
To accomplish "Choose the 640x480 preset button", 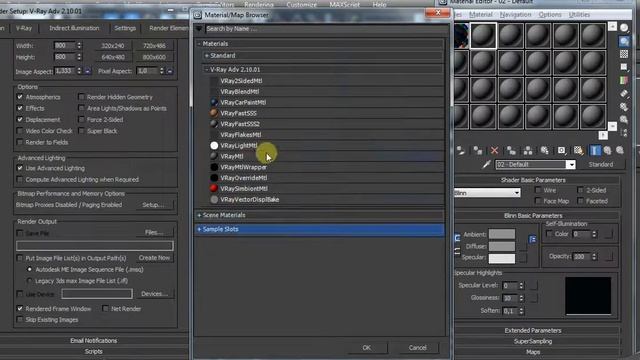I will pyautogui.click(x=113, y=57).
